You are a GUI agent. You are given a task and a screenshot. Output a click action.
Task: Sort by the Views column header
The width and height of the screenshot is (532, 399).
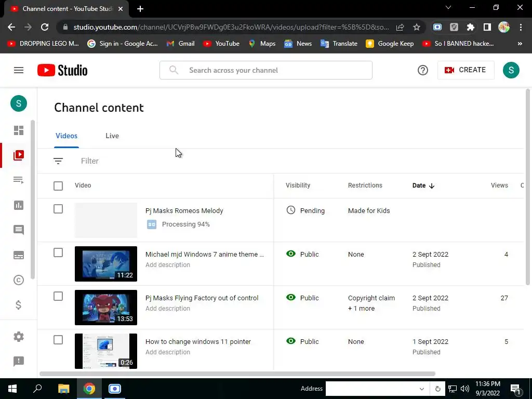coord(499,185)
